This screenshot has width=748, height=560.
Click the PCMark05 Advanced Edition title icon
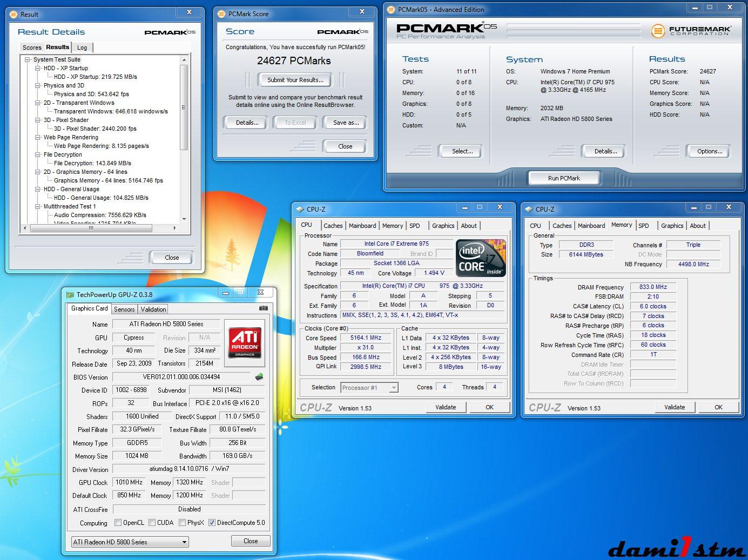(x=392, y=9)
